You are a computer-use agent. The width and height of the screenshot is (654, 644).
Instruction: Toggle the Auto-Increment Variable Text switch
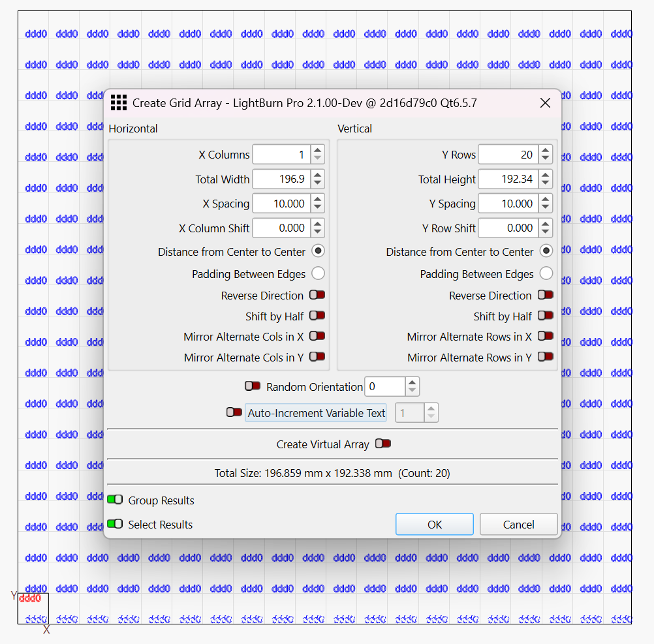click(x=234, y=412)
